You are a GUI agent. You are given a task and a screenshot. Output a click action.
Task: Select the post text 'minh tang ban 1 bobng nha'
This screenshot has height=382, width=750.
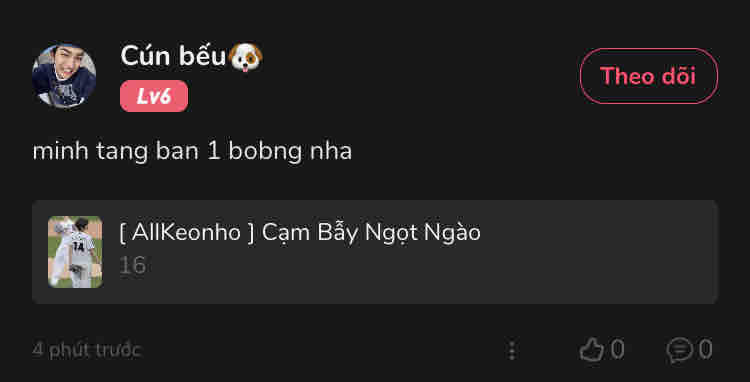pos(192,152)
